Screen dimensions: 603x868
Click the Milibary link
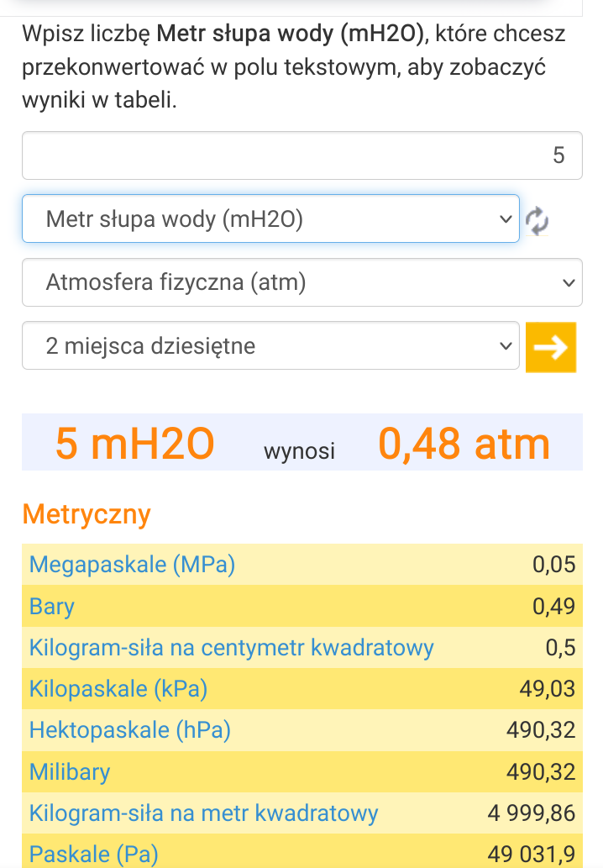pyautogui.click(x=70, y=771)
